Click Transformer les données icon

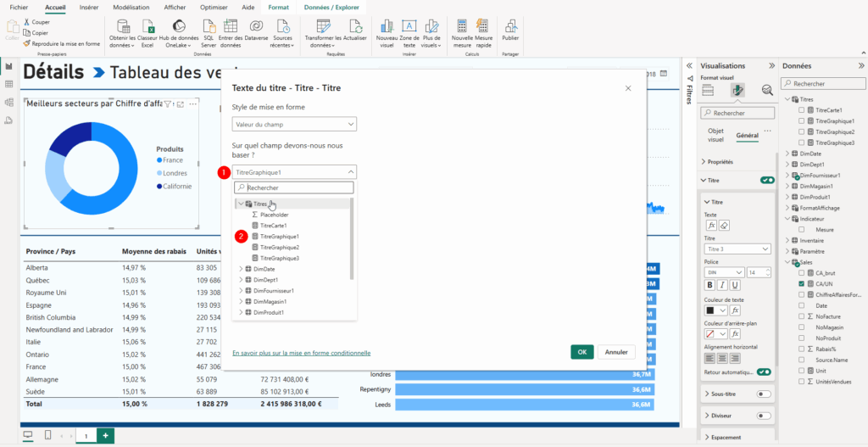323,26
